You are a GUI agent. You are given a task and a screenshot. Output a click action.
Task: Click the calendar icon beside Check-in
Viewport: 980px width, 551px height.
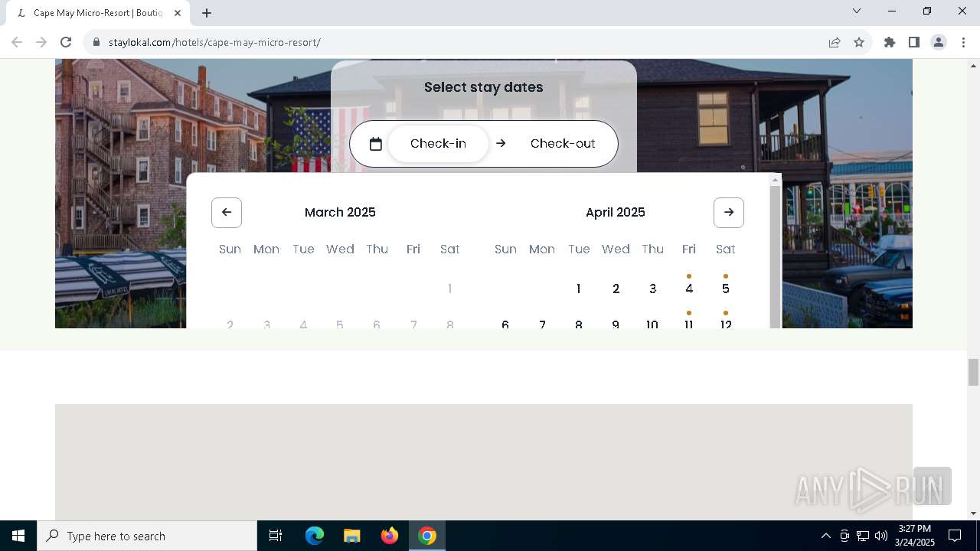[x=375, y=144]
